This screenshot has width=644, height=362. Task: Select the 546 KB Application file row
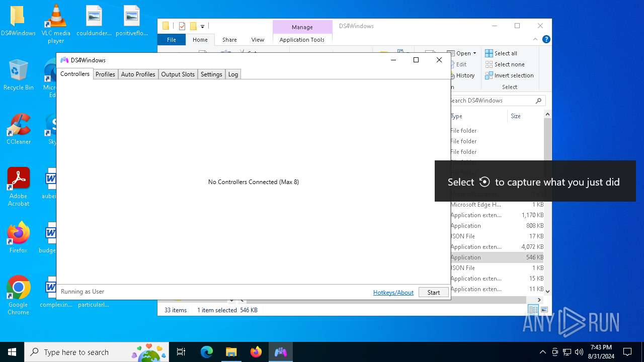click(497, 257)
